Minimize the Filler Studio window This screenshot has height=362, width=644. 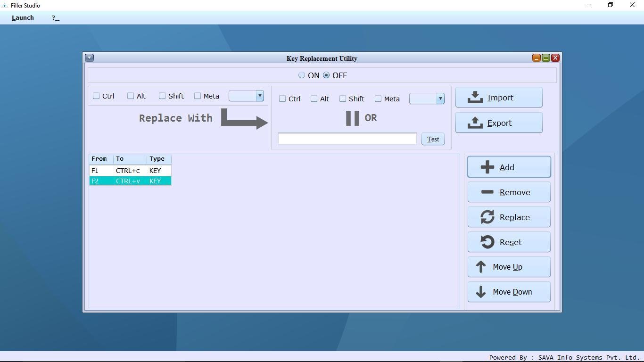point(589,5)
